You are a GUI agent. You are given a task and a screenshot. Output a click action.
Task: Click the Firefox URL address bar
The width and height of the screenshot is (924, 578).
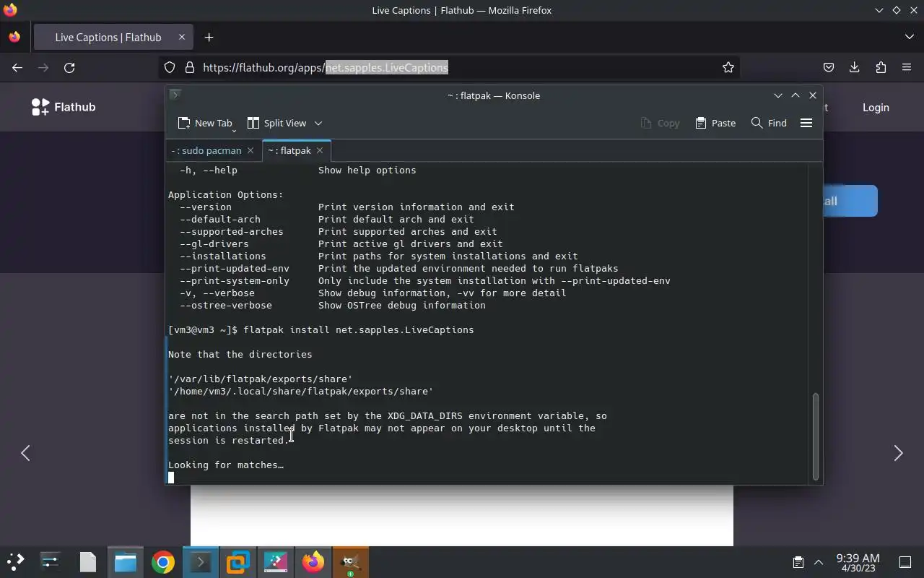[x=448, y=67]
